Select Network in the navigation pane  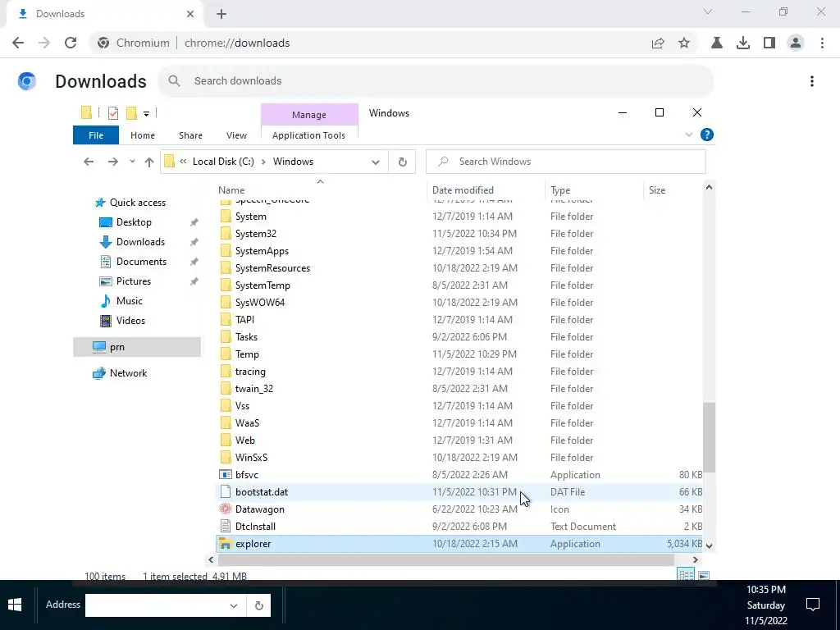coord(128,373)
